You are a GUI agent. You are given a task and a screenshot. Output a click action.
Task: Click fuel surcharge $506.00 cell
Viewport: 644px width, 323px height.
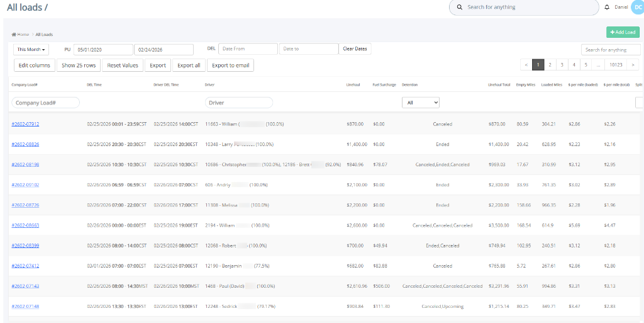click(382, 286)
